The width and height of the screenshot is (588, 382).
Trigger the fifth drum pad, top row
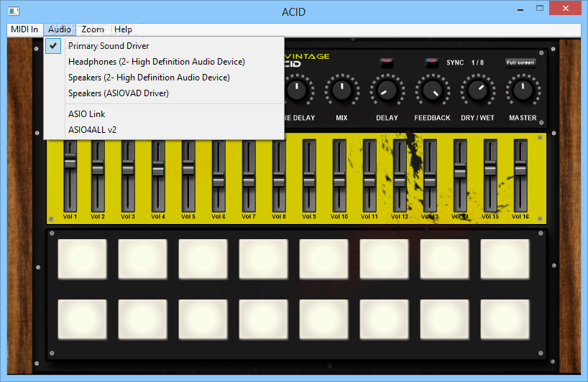point(324,259)
